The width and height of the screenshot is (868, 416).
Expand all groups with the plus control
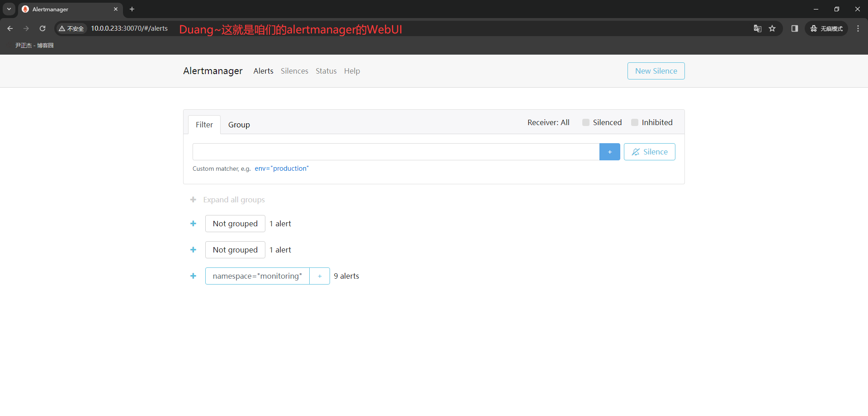point(193,200)
